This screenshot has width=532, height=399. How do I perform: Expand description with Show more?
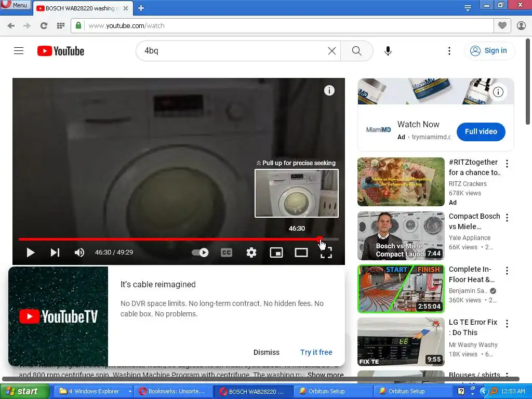[325, 375]
